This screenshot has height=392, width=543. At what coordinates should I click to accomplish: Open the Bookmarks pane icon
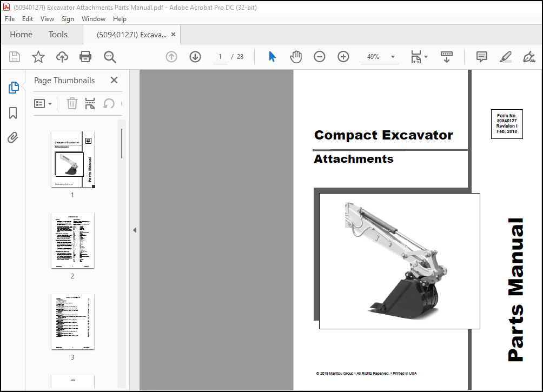pyautogui.click(x=13, y=113)
